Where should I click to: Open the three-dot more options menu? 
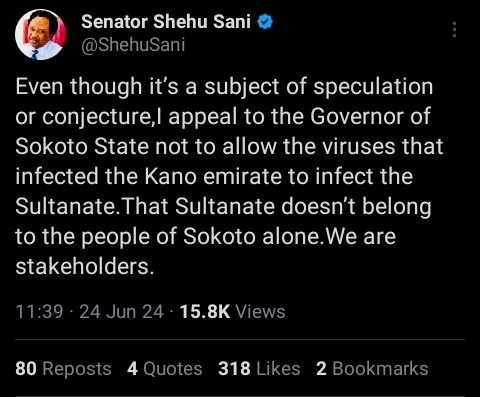[454, 30]
